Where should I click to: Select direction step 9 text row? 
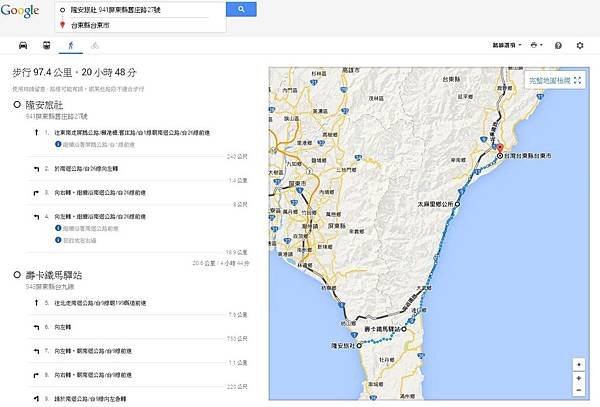(x=90, y=399)
